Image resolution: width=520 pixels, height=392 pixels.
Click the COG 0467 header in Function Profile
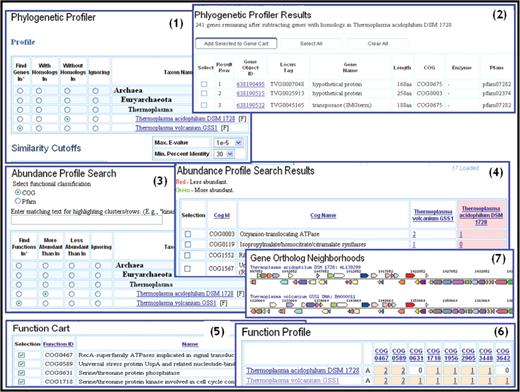click(x=381, y=355)
